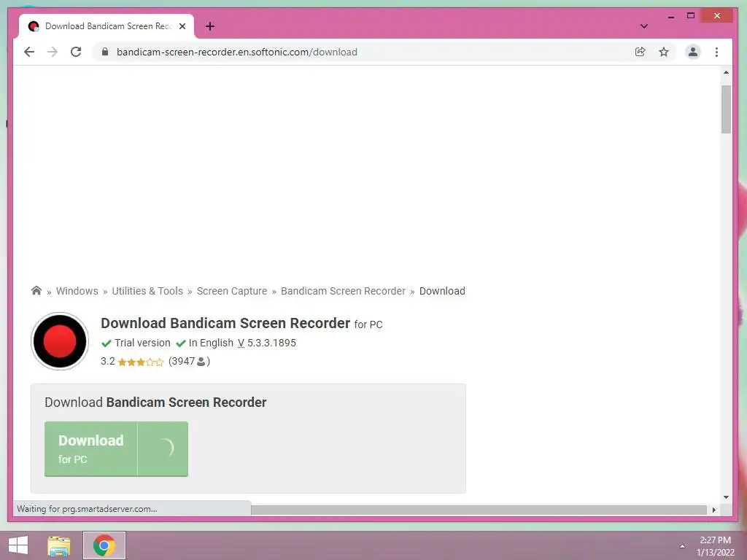
Task: Open File Explorer from the taskbar
Action: 59,545
